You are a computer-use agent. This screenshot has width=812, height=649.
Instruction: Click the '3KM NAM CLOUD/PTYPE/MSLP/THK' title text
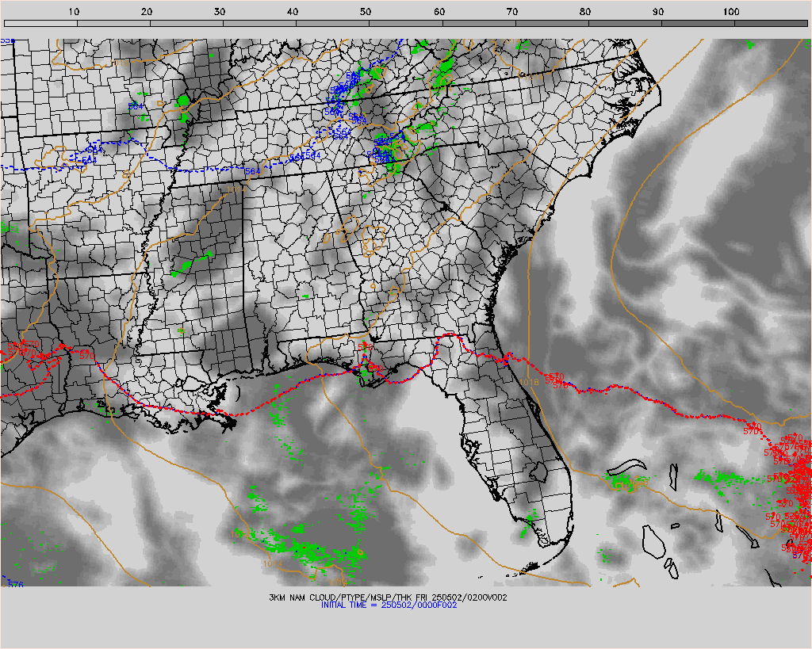coord(341,597)
